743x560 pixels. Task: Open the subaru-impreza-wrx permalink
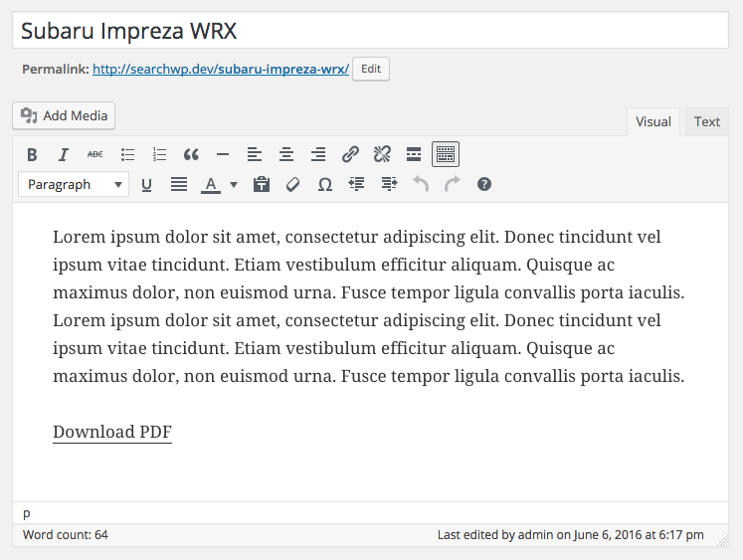[221, 70]
